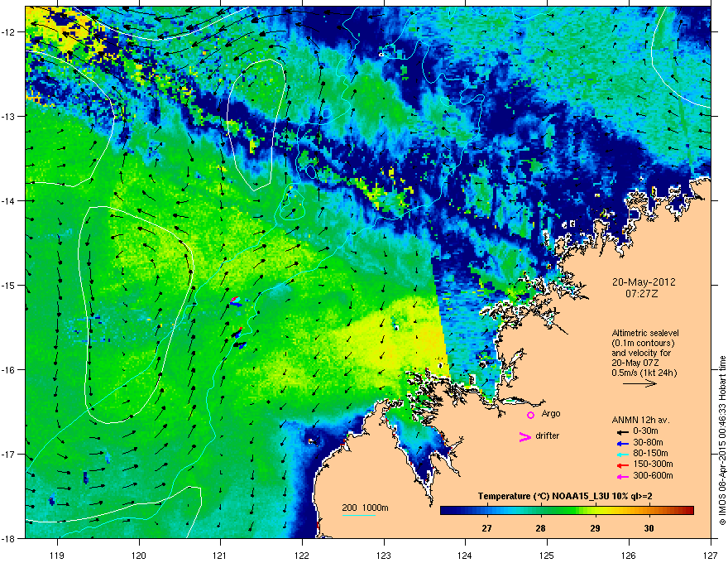Click the latitude -16 axis label
Viewport: 728px width, 563px height.
[9, 369]
